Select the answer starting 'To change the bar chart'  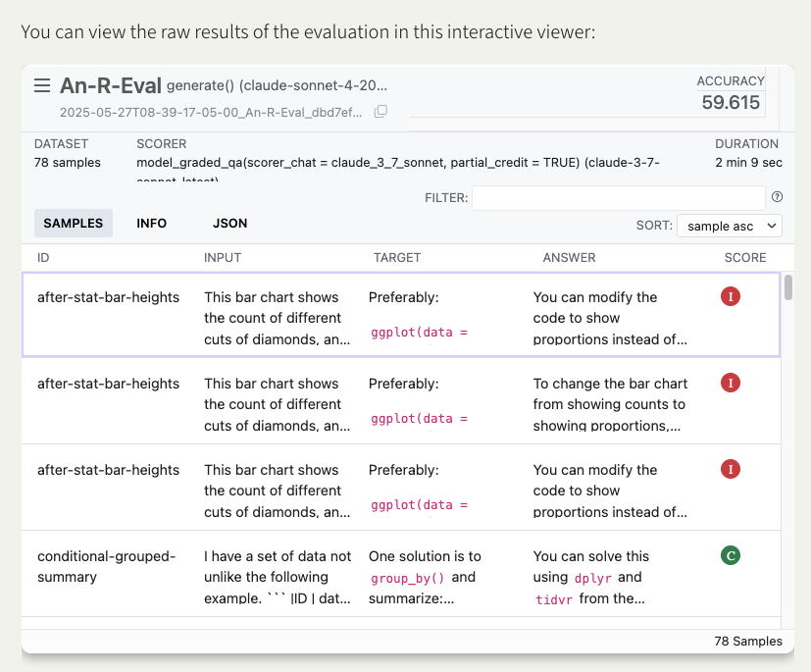pyautogui.click(x=610, y=404)
